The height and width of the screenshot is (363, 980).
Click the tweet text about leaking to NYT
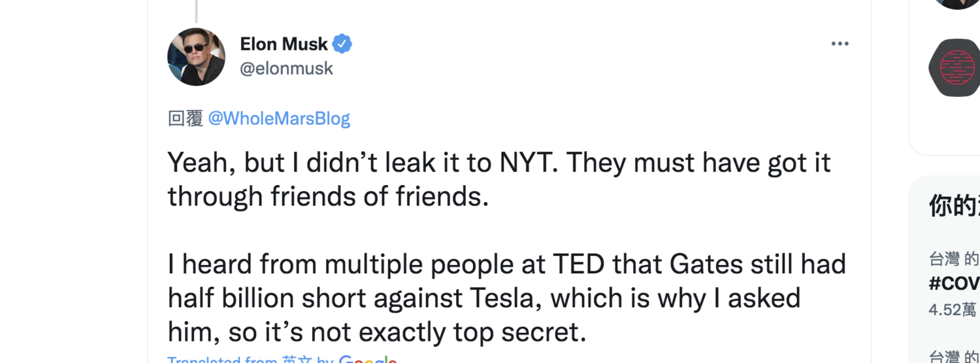(x=499, y=179)
